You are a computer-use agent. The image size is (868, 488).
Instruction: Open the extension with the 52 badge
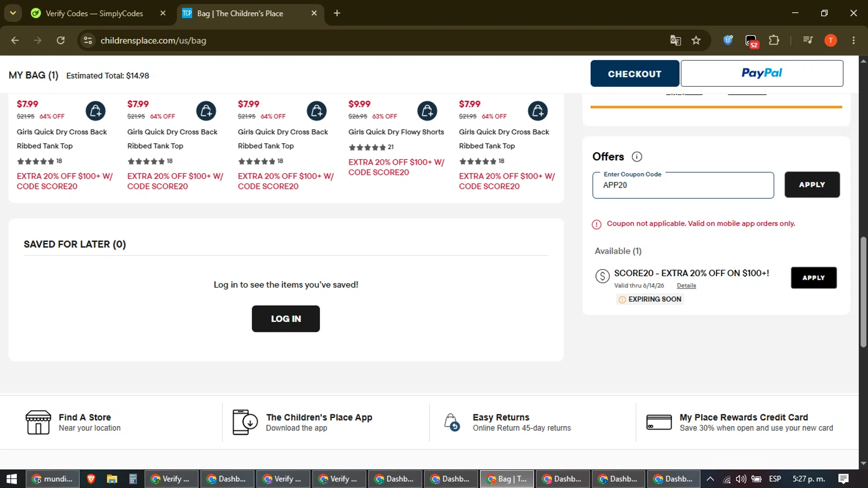coord(751,41)
